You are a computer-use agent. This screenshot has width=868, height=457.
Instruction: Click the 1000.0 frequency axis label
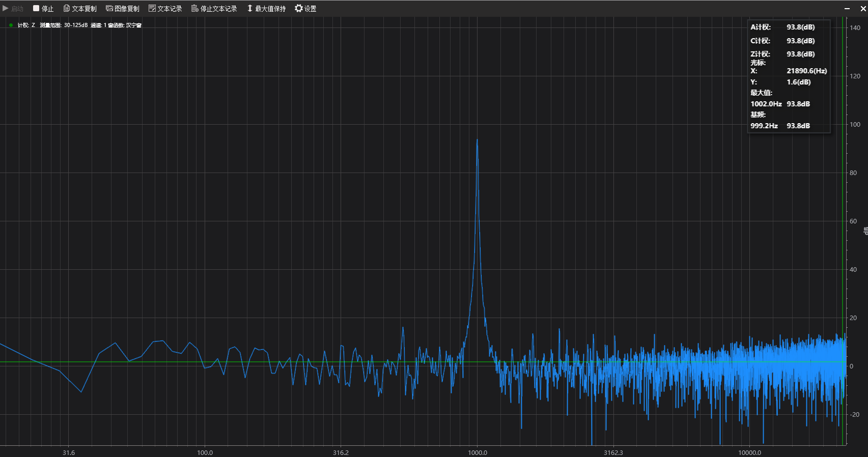click(x=478, y=452)
